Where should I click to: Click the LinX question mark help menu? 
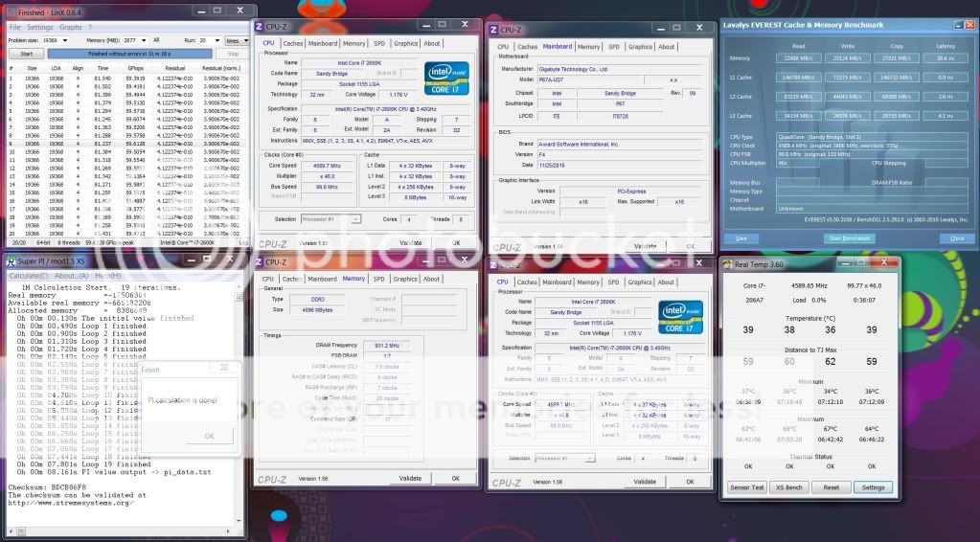pos(90,28)
